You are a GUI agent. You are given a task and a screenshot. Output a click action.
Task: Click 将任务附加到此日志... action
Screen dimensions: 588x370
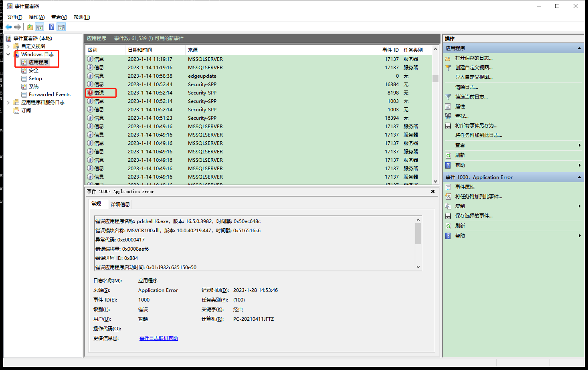479,135
